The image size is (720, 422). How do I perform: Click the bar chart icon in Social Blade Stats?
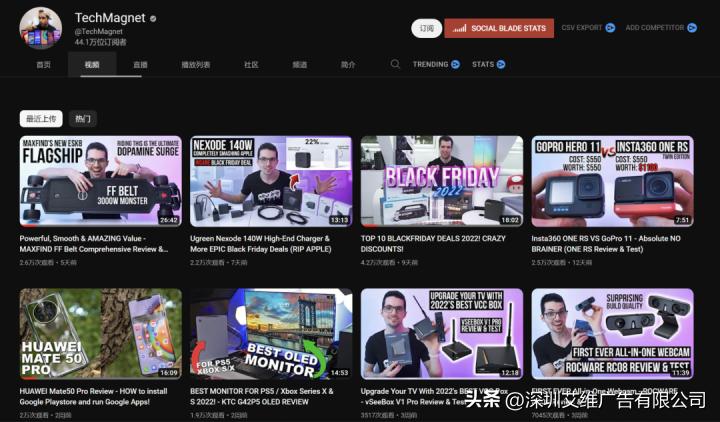tap(460, 28)
